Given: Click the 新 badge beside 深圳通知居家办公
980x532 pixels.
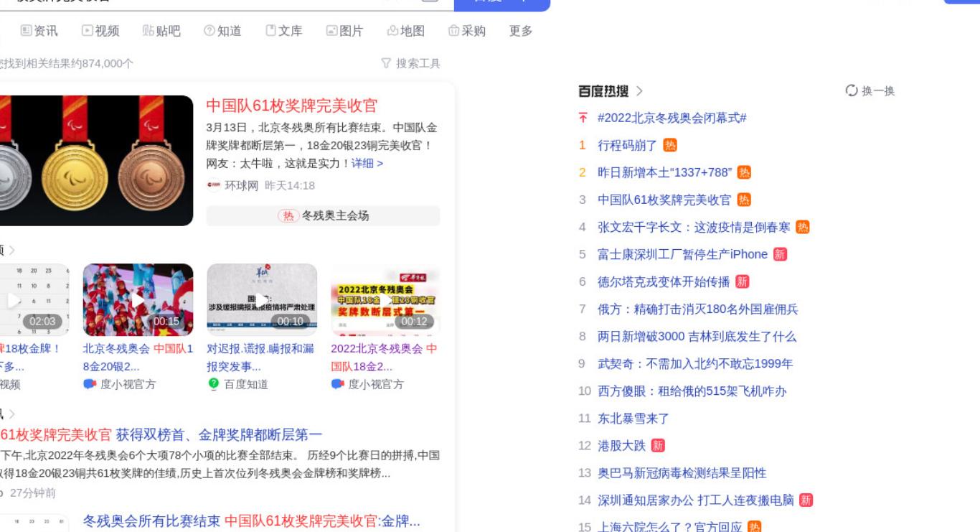Looking at the screenshot, I should coord(806,500).
